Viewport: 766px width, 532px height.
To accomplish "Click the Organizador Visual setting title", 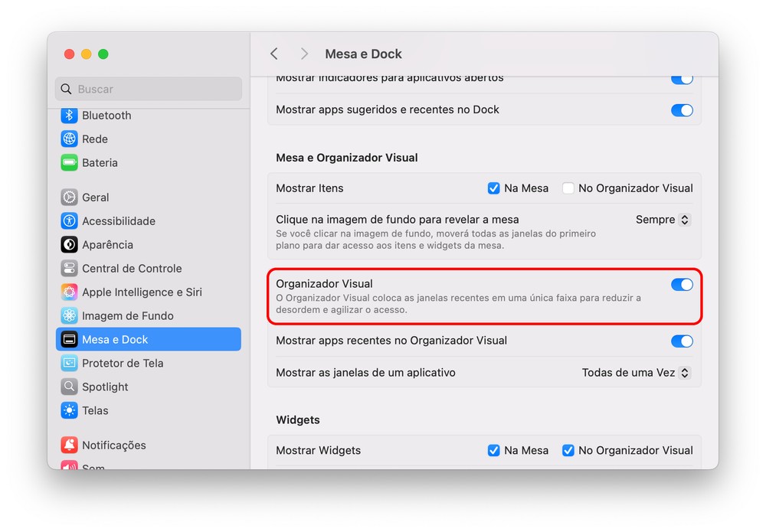I will [x=324, y=283].
